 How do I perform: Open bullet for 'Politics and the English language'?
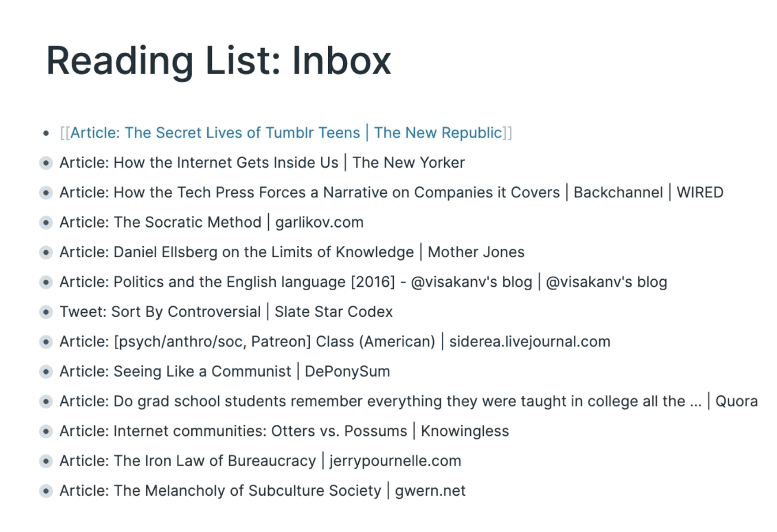coord(46,282)
